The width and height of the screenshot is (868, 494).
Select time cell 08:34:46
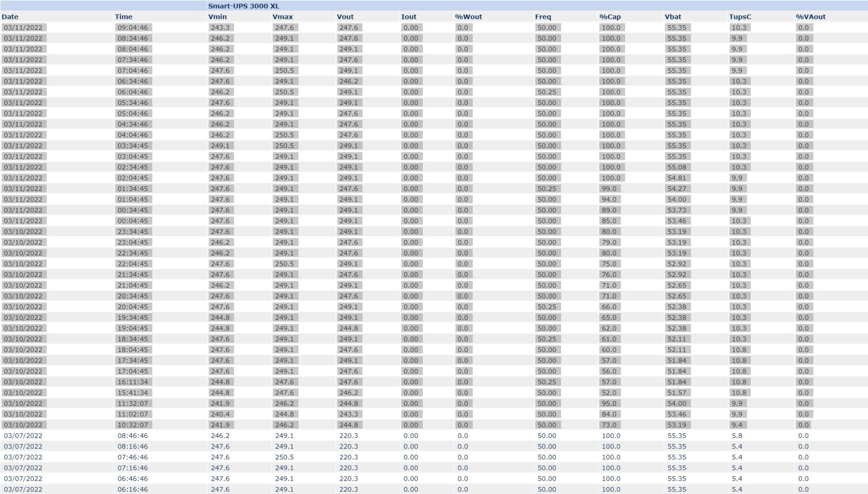click(x=133, y=38)
